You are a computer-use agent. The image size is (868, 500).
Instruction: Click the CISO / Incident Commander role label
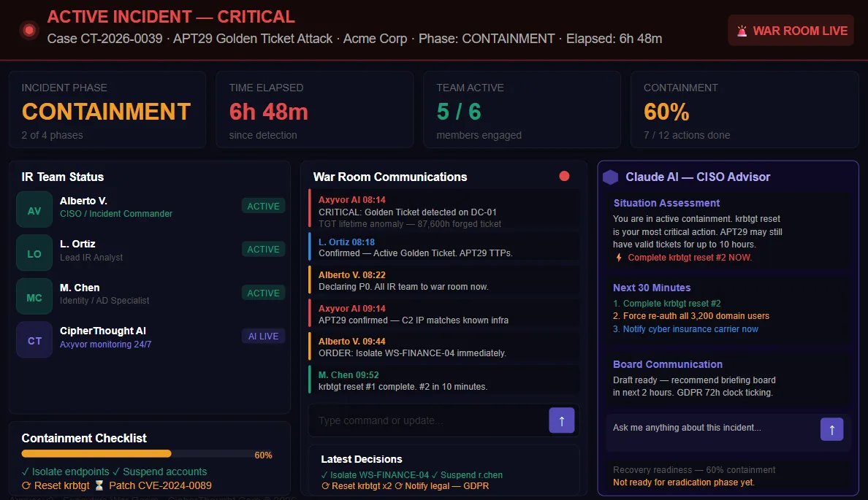pyautogui.click(x=115, y=213)
